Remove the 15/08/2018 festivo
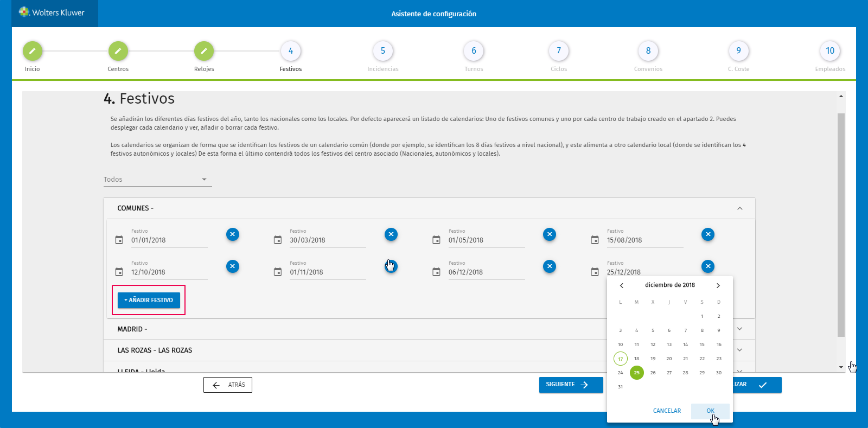Image resolution: width=868 pixels, height=428 pixels. point(708,234)
